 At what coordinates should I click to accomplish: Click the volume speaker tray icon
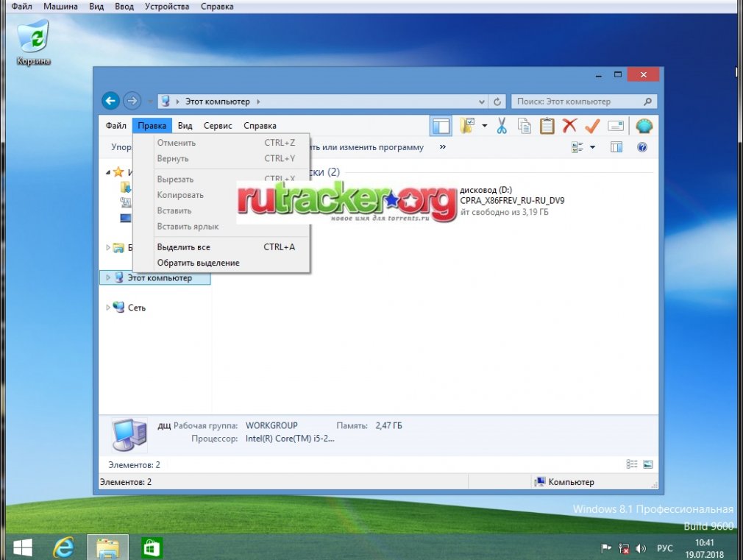(x=640, y=549)
